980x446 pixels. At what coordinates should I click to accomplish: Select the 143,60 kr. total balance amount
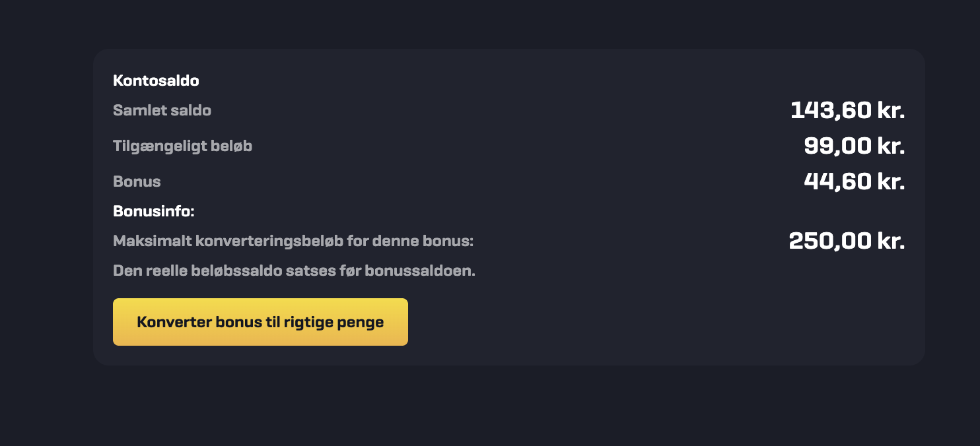tap(847, 110)
